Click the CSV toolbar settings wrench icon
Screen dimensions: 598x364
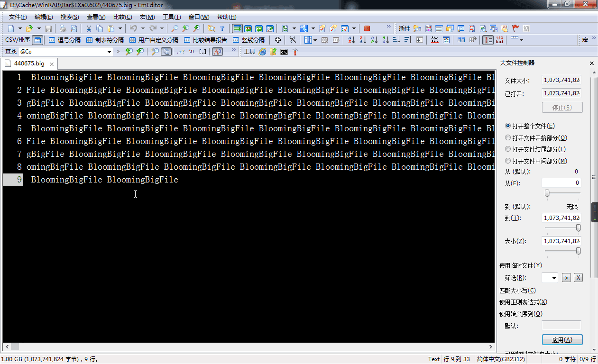click(x=293, y=40)
